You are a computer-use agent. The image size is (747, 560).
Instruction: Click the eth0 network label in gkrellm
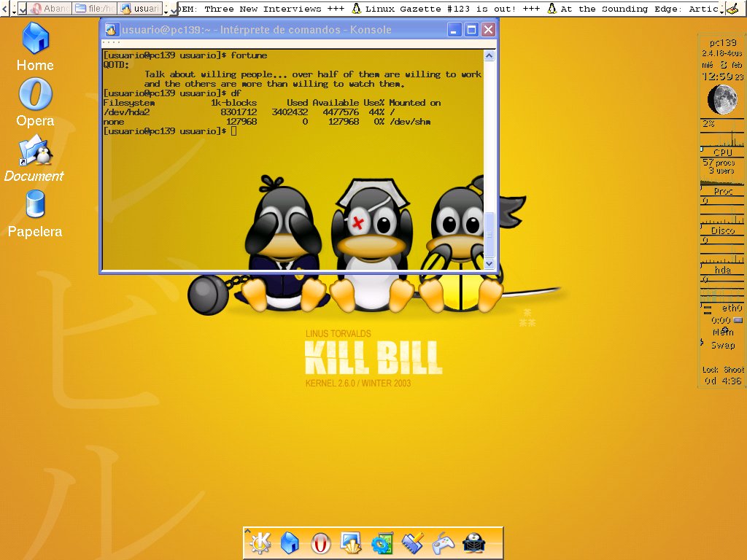coord(732,308)
